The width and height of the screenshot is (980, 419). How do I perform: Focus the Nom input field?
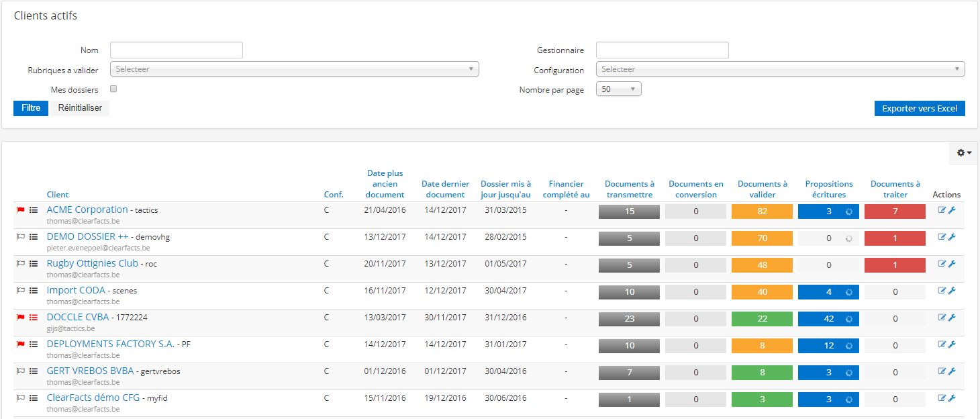point(177,50)
